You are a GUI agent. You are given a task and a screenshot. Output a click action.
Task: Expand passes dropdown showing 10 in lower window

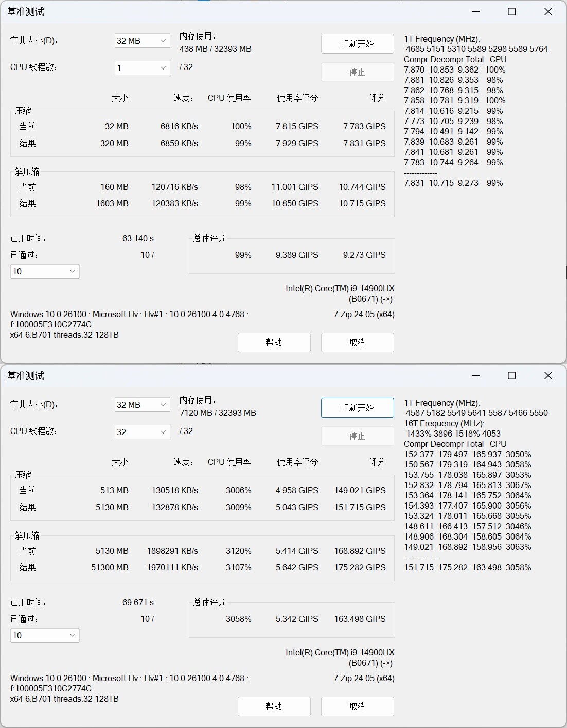[x=45, y=635]
